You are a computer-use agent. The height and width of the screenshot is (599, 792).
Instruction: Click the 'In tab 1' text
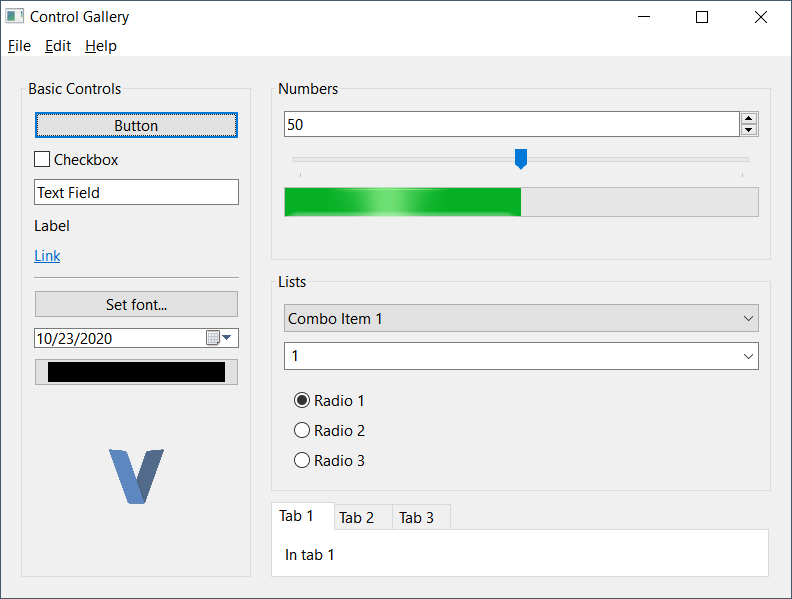pyautogui.click(x=309, y=555)
